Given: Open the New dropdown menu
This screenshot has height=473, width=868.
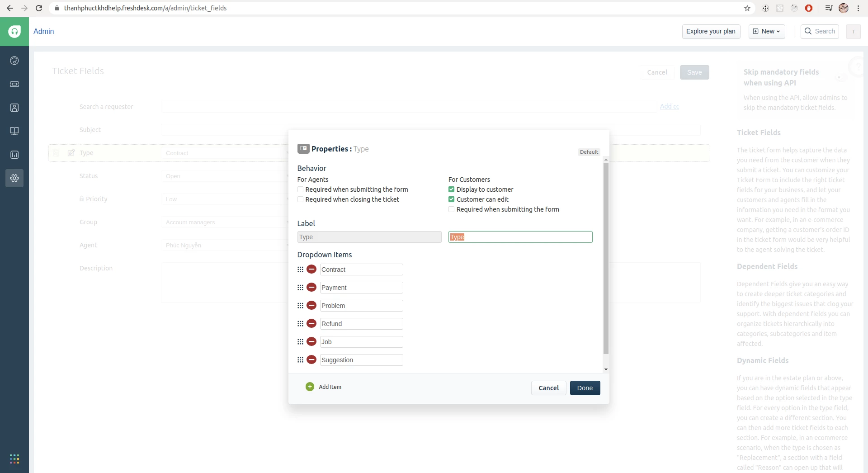Looking at the screenshot, I should point(767,31).
